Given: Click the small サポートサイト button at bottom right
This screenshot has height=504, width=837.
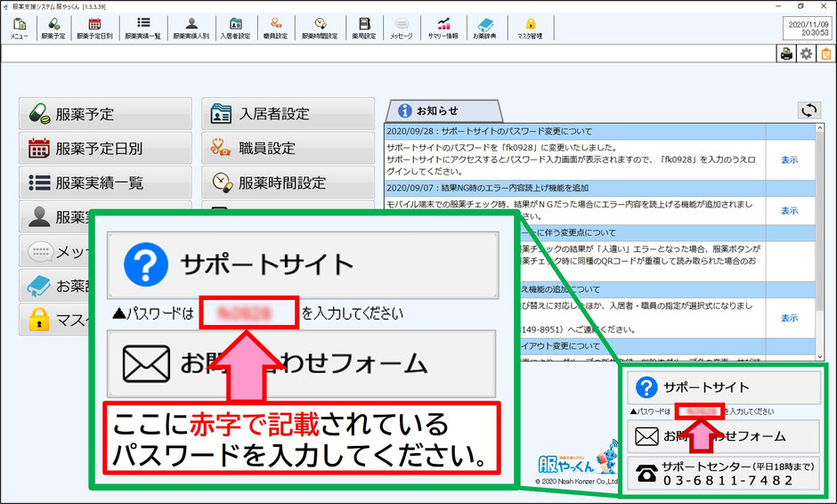Looking at the screenshot, I should (x=723, y=387).
